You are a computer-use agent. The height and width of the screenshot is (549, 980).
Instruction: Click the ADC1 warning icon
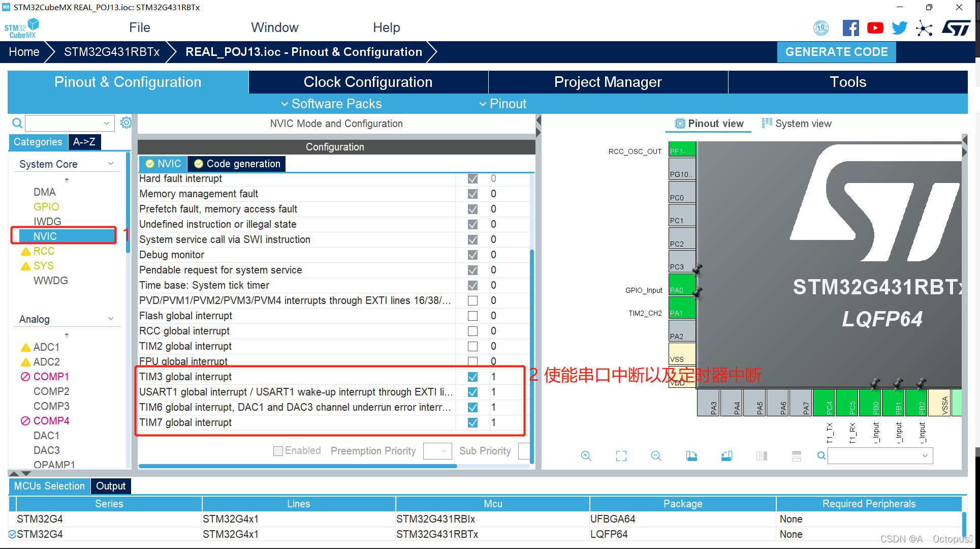(25, 348)
